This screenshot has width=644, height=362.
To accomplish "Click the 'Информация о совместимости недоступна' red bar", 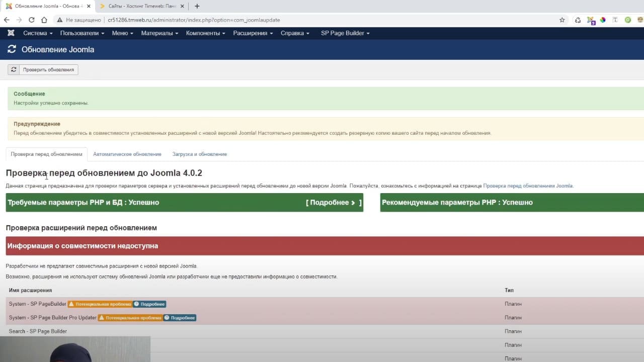I will pos(325,246).
